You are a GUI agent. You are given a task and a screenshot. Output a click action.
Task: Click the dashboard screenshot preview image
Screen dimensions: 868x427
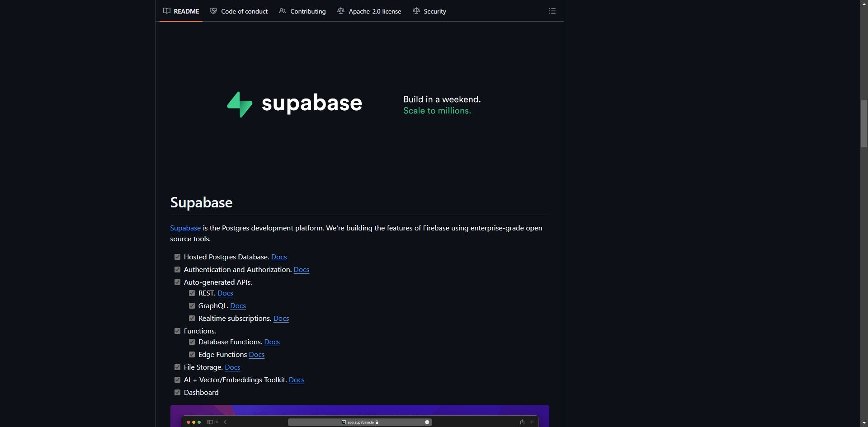(360, 416)
